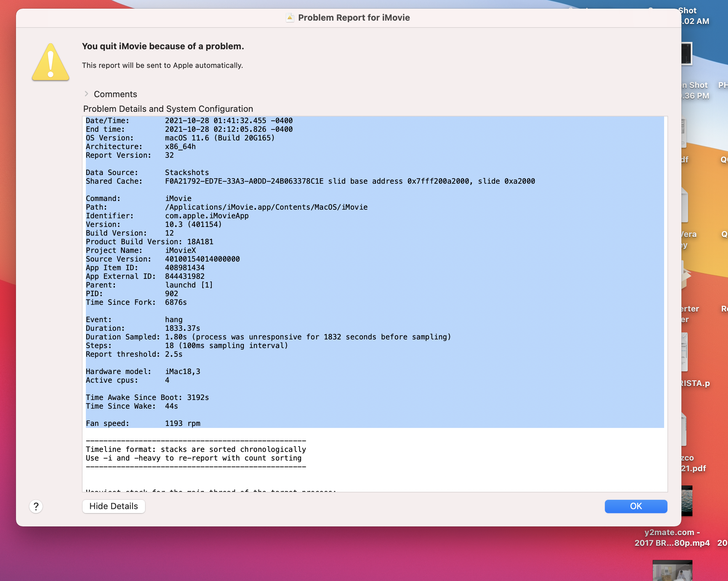Click the Event: hang line in report
The image size is (728, 581).
[134, 319]
